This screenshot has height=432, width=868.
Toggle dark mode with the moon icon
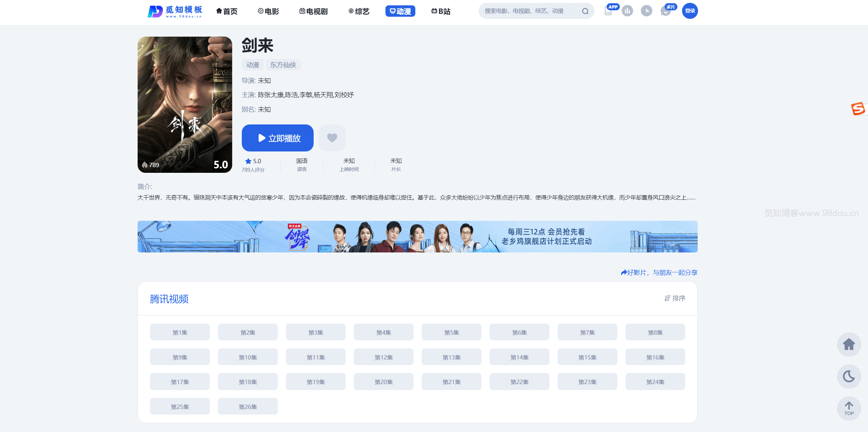(x=849, y=376)
